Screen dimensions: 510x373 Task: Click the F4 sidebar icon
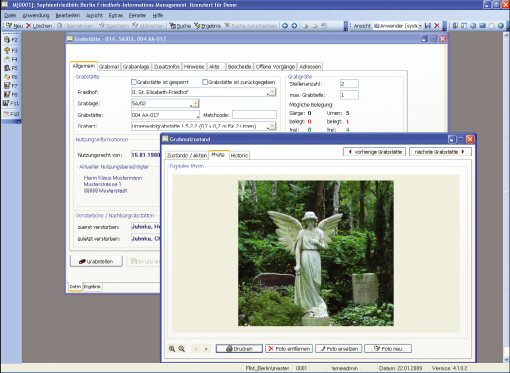click(x=10, y=59)
